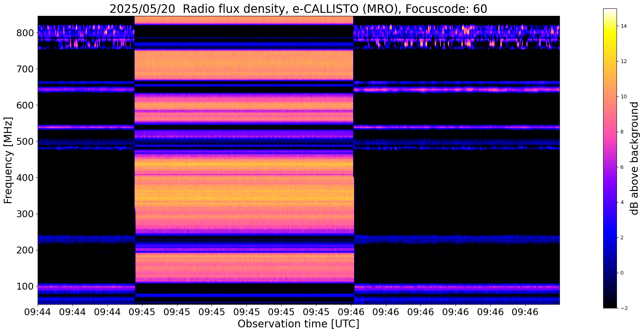
Task: Click the colorbar tick label 12
Action: point(624,61)
